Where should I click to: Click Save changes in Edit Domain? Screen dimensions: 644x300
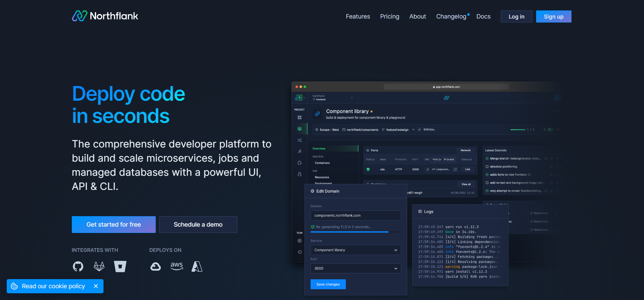[328, 284]
